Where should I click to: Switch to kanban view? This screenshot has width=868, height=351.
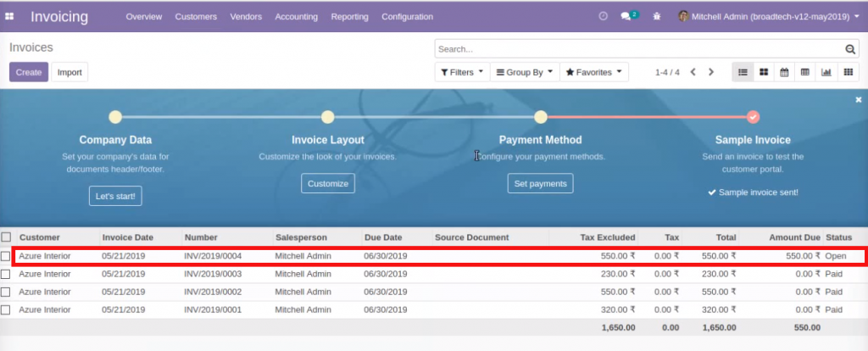(764, 72)
